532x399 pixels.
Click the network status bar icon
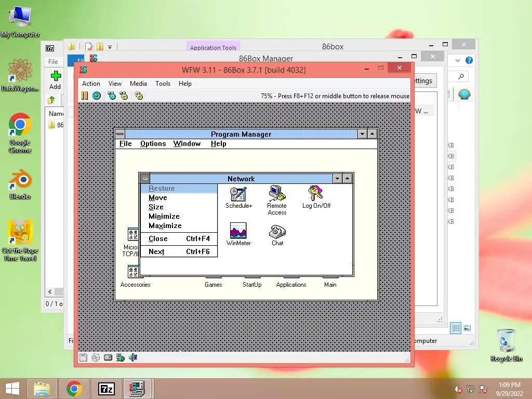click(x=121, y=357)
